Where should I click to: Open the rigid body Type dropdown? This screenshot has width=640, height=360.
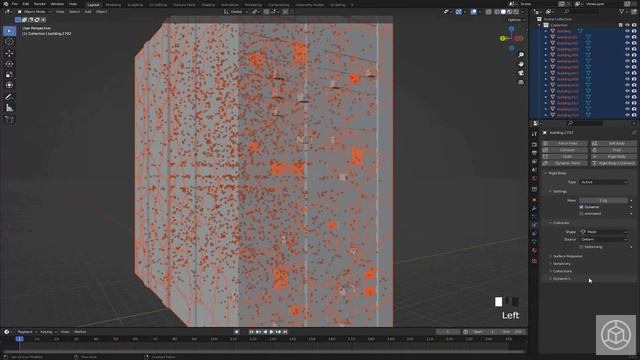point(604,182)
